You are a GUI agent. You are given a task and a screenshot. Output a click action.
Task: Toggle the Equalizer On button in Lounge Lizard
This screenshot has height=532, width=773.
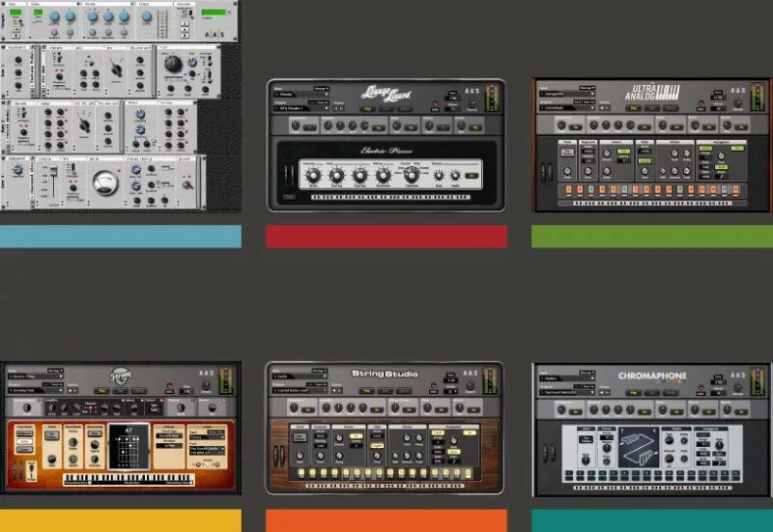pyautogui.click(x=379, y=127)
